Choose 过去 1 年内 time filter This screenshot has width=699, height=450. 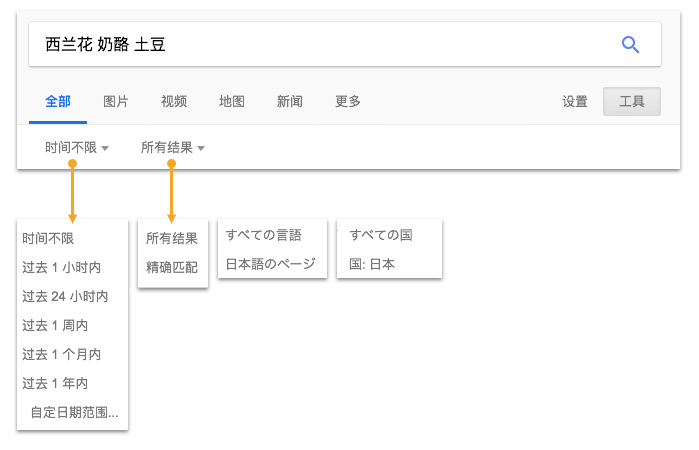(x=55, y=384)
